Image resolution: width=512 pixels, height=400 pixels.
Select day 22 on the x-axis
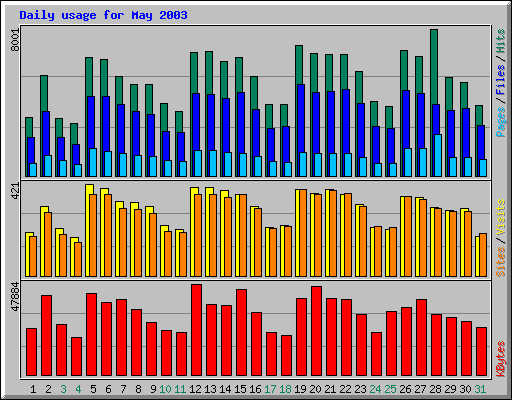345,389
